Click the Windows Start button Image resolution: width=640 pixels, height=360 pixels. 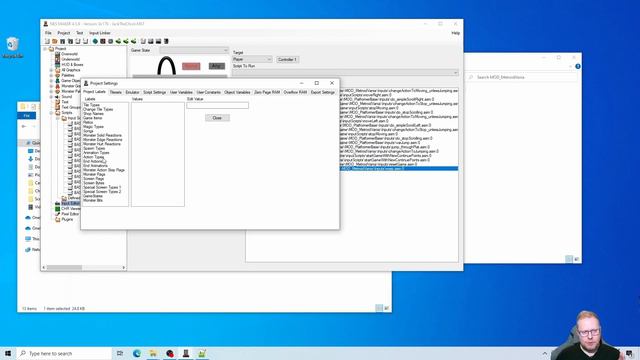(8, 353)
